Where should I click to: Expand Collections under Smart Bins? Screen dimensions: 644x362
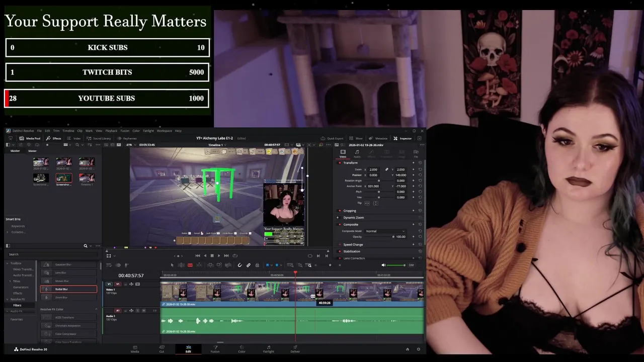[8, 232]
